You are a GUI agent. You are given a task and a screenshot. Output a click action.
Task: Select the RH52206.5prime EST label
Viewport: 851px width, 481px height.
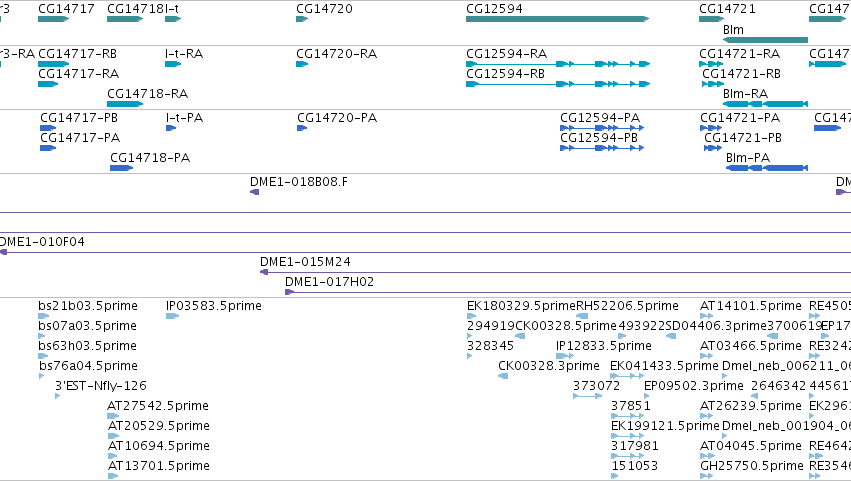click(627, 306)
